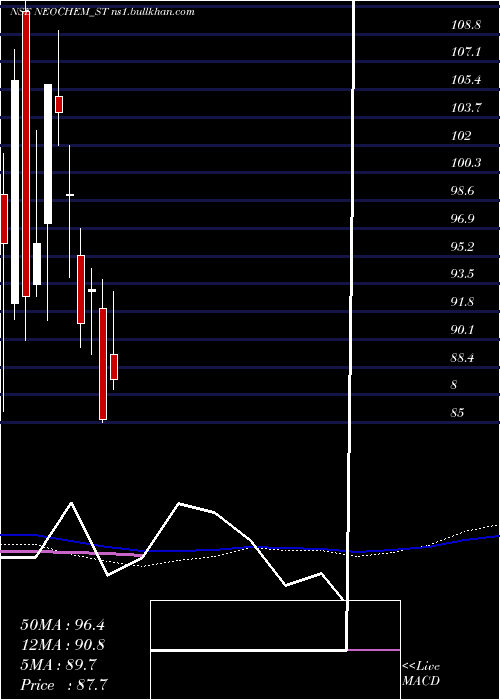
Task: Click the tallest red candlestick body
Action: pos(26,152)
